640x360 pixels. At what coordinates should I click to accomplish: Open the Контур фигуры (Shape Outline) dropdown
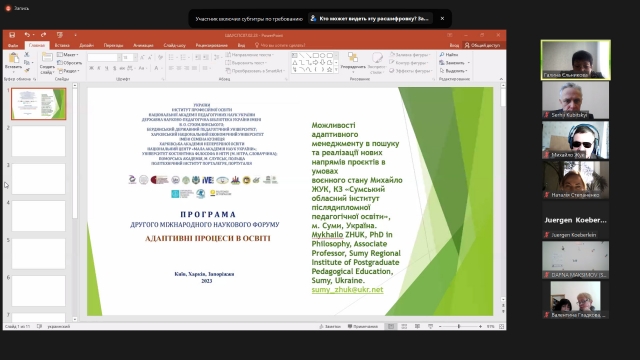(409, 63)
